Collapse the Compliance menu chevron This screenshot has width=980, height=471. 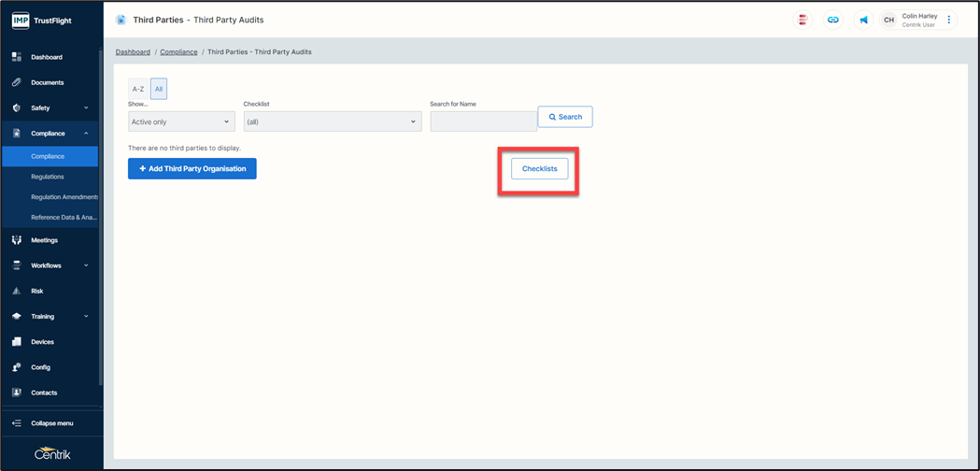tap(86, 134)
